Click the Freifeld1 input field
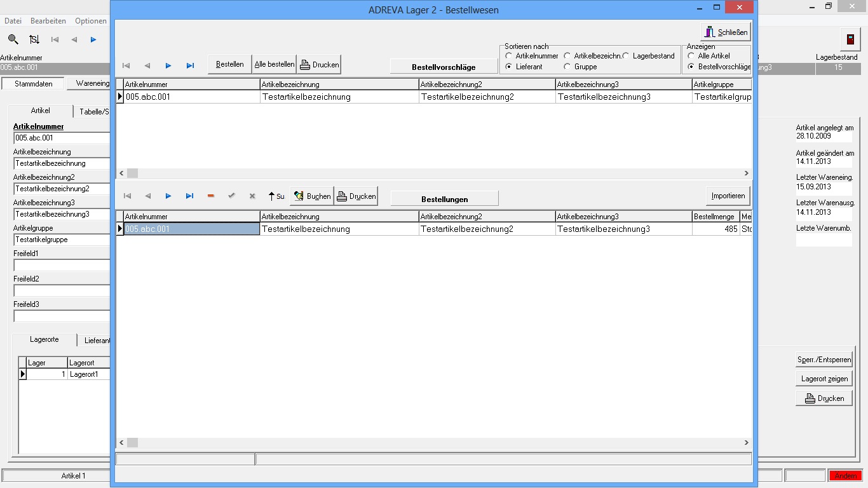This screenshot has height=488, width=868. [x=62, y=265]
